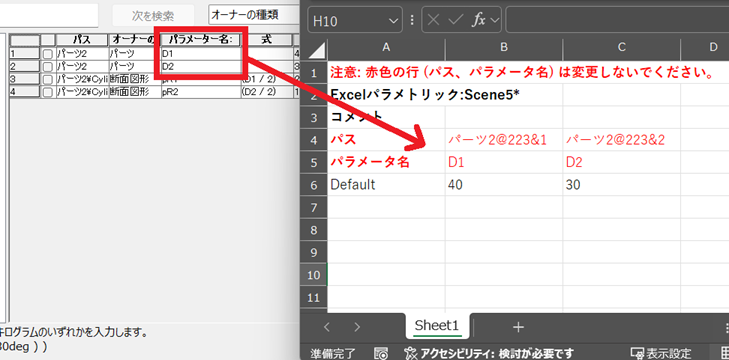Click パーツ2 path cell in parameter row 1
The image size is (729, 360).
pyautogui.click(x=81, y=54)
